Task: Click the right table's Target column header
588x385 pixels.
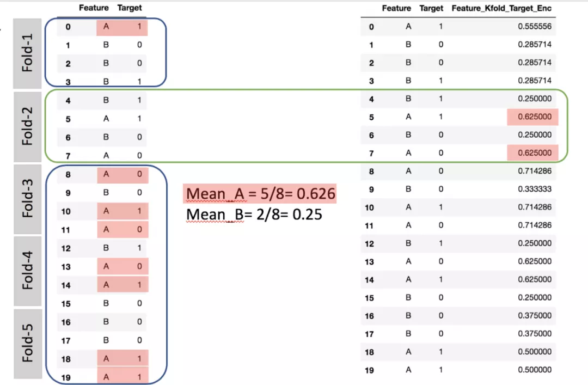Action: tap(431, 9)
